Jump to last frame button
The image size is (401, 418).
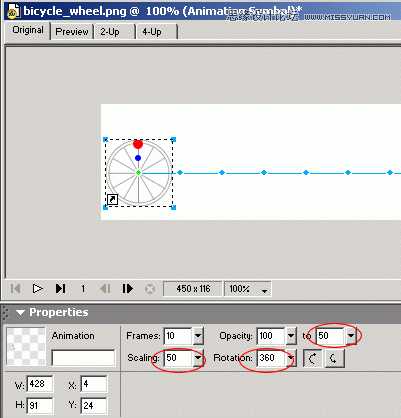(60, 288)
